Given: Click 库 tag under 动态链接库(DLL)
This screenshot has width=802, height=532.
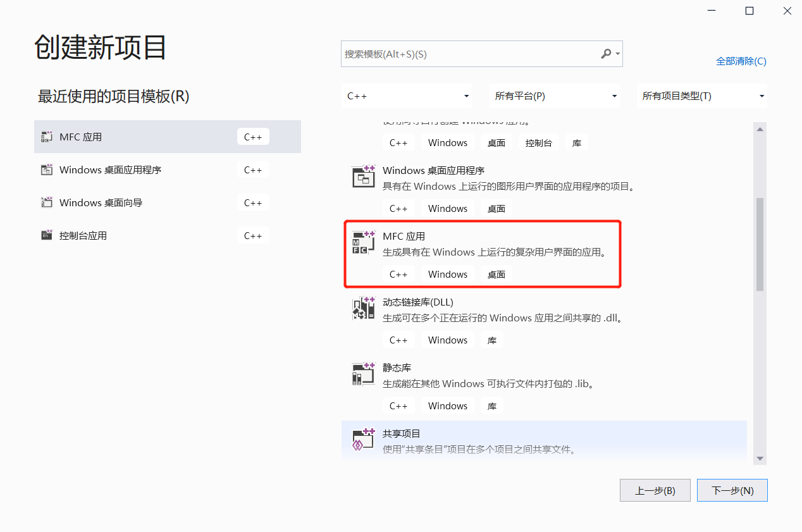Looking at the screenshot, I should click(492, 340).
